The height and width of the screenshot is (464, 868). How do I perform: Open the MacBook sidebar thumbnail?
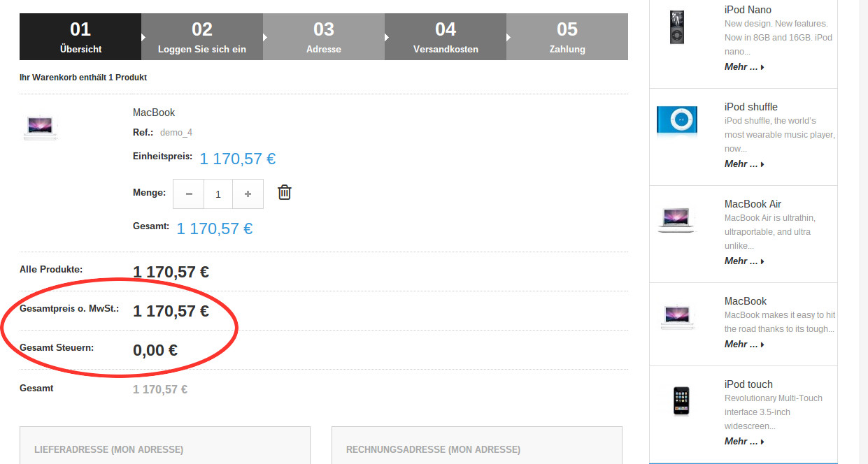[676, 316]
